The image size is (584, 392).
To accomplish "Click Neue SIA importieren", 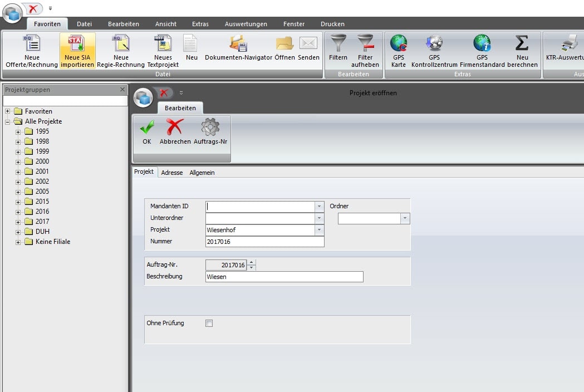I will click(x=77, y=51).
